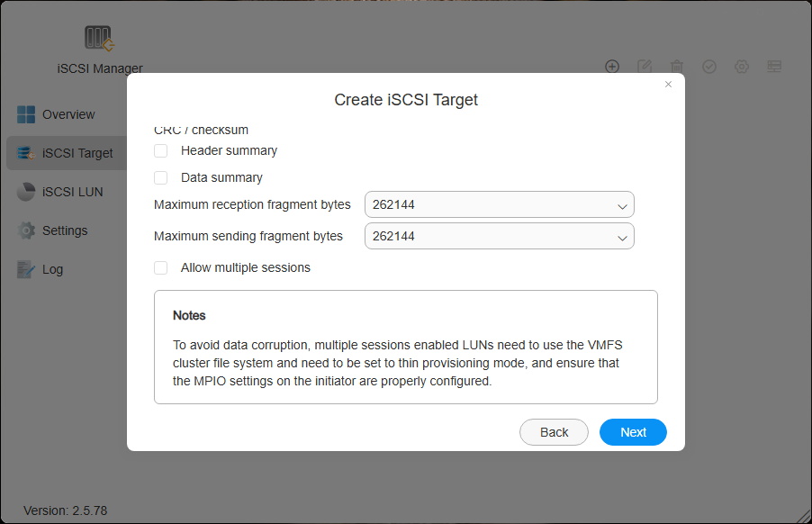Screen dimensions: 812x524
Task: Click the add (plus) toolbar icon
Action: click(612, 67)
